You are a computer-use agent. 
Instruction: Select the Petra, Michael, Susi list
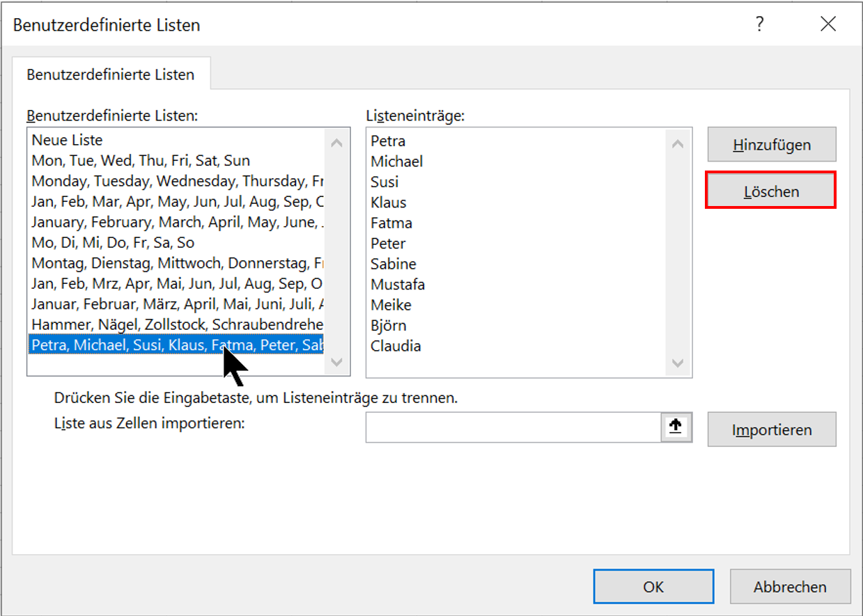click(176, 345)
